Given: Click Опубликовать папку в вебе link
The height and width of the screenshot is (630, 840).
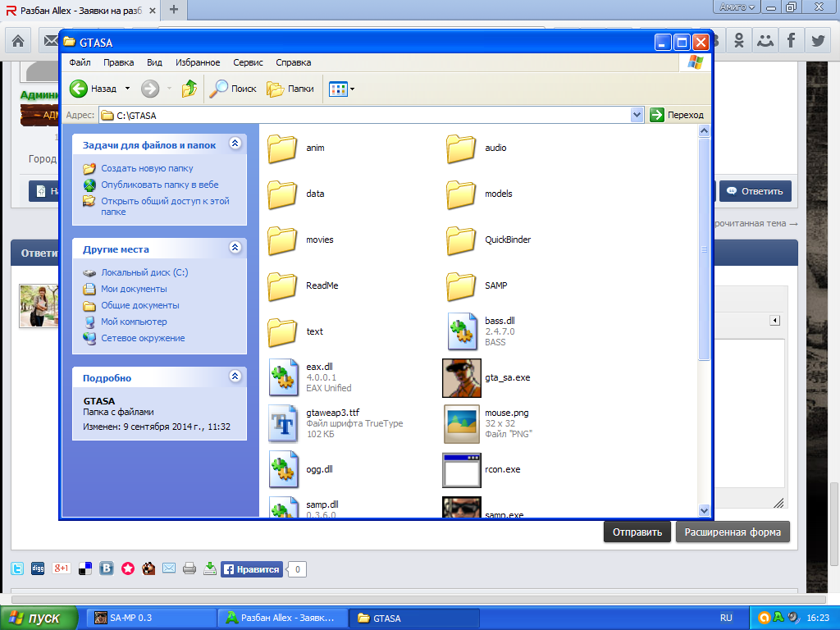Looking at the screenshot, I should (160, 185).
